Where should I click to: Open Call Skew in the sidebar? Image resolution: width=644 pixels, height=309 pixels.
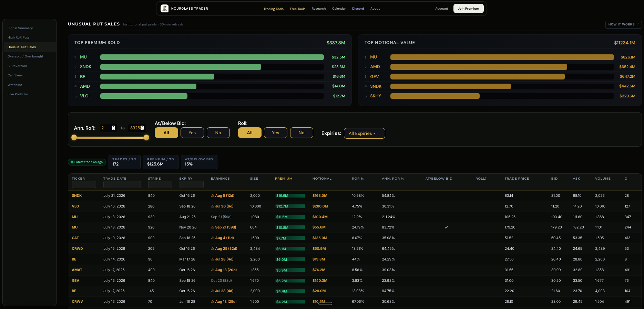(x=15, y=75)
